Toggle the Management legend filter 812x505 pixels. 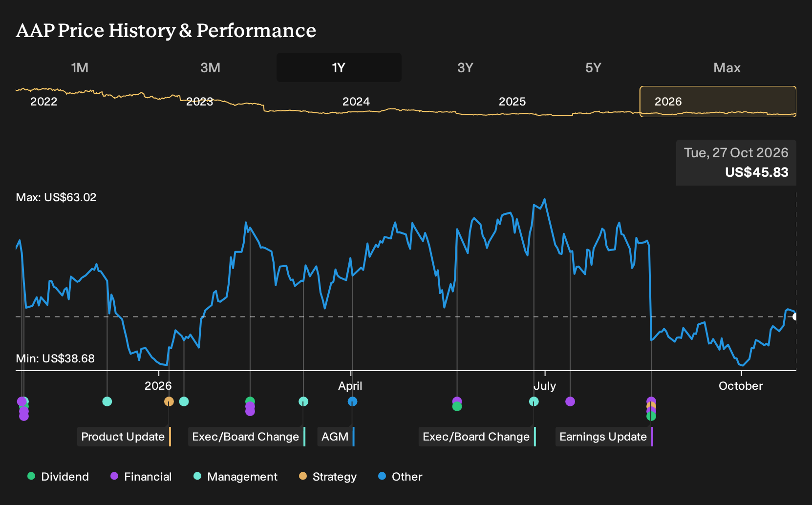pyautogui.click(x=235, y=477)
